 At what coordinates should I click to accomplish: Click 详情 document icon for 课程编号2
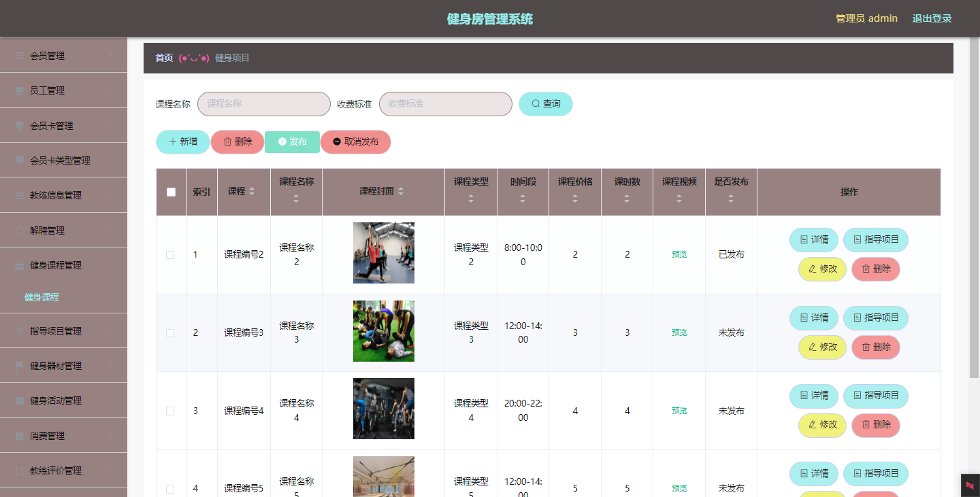(x=804, y=239)
